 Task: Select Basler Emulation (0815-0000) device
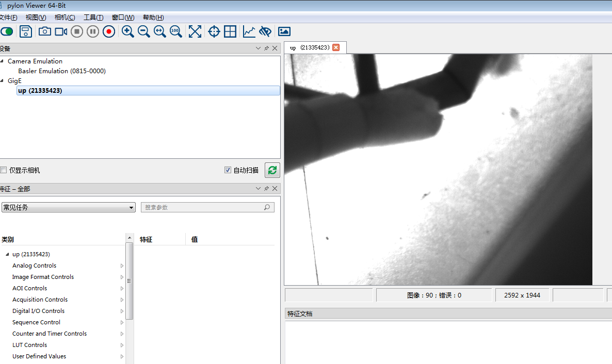[62, 71]
